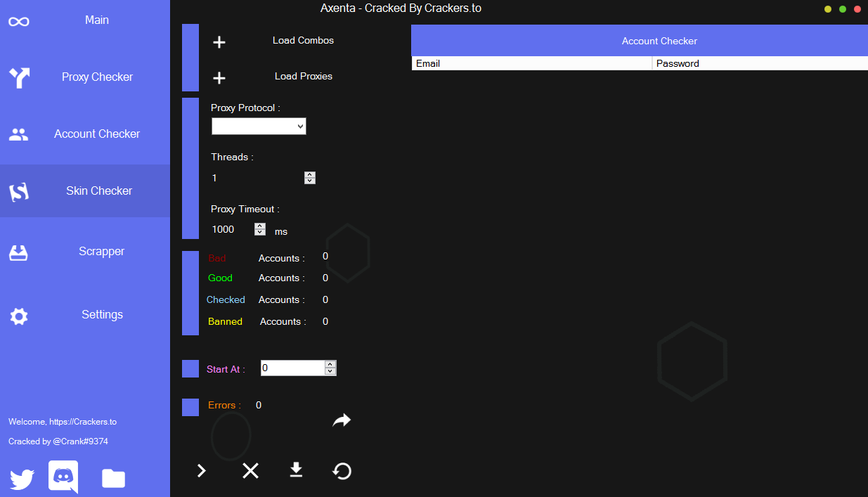The height and width of the screenshot is (497, 868).
Task: Click the 'Threads :' label
Action: click(232, 157)
